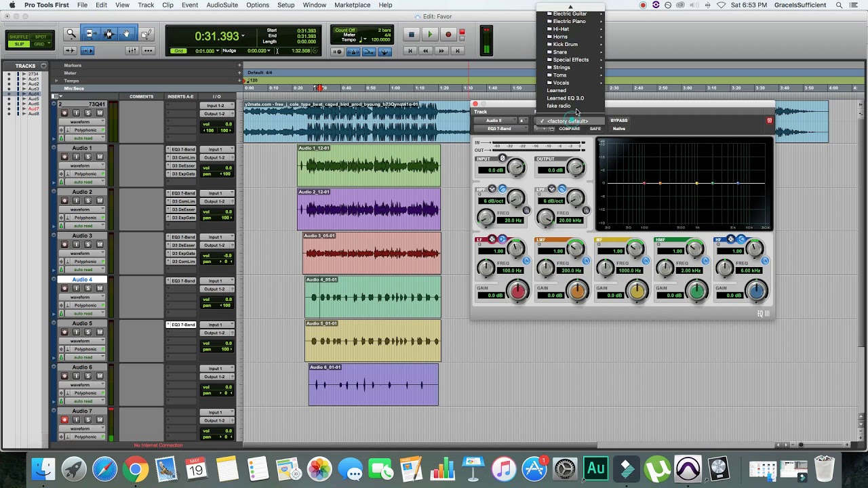Open Google Chrome from the Dock
This screenshot has height=488, width=868.
(136, 469)
